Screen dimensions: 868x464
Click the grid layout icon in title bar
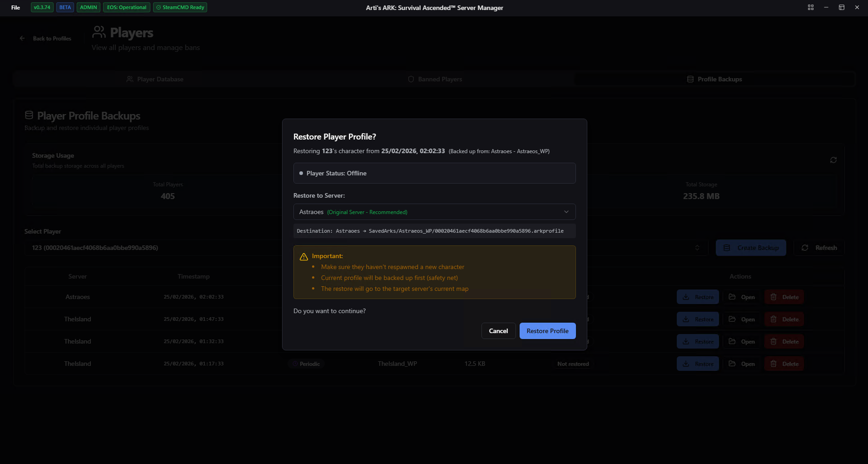811,8
